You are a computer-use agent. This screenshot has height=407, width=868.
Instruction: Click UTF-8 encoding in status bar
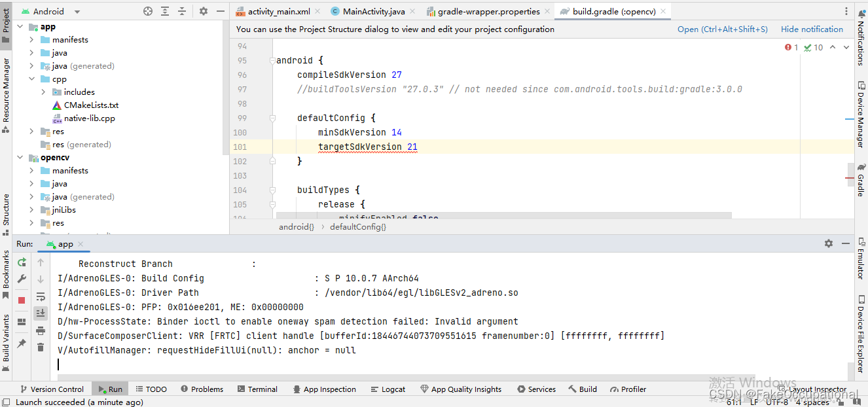[x=776, y=402]
